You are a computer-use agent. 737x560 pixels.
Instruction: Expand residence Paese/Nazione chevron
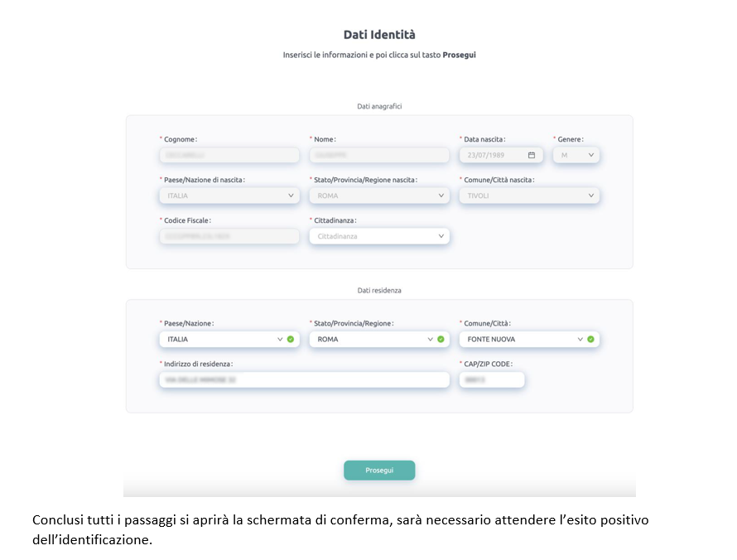(280, 339)
